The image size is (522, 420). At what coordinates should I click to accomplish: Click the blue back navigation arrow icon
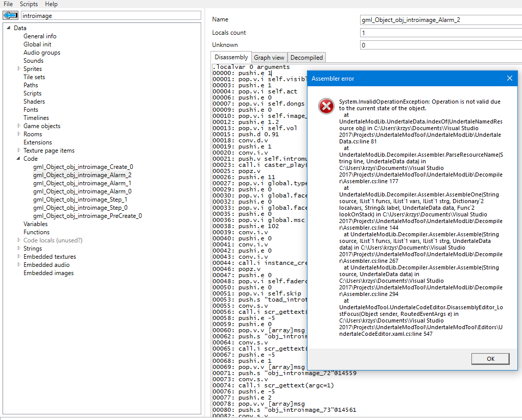point(10,15)
